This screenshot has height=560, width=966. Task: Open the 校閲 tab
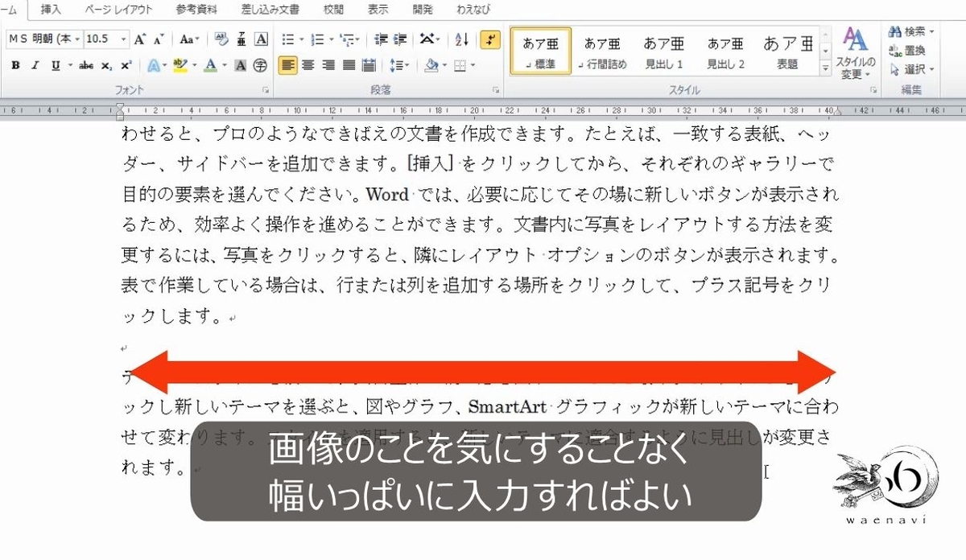333,10
